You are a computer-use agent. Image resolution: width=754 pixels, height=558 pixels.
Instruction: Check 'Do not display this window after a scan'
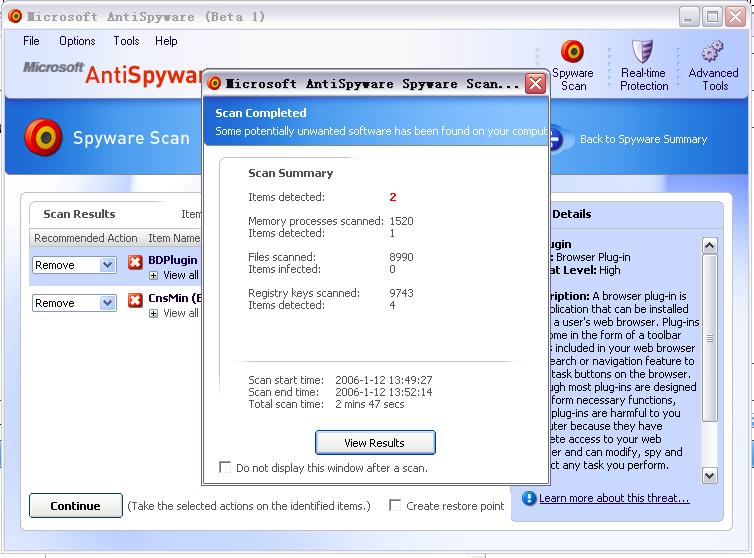(225, 467)
